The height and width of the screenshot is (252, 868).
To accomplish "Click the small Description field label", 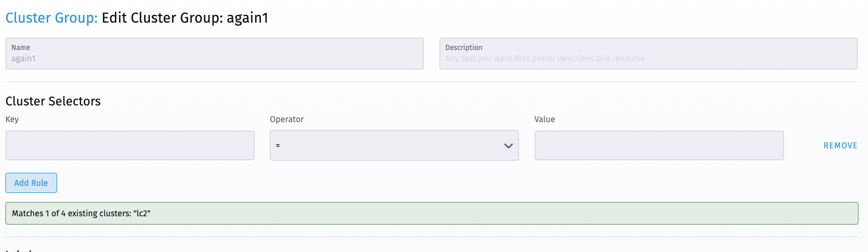I will pos(464,48).
